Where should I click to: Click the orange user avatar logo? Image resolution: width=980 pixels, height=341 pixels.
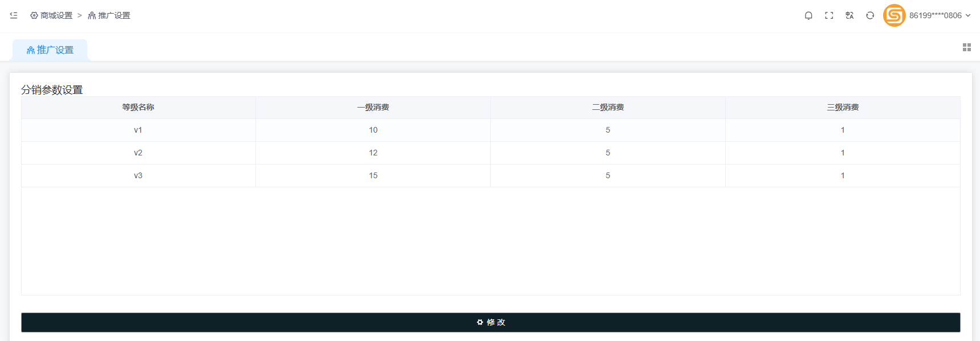coord(894,15)
